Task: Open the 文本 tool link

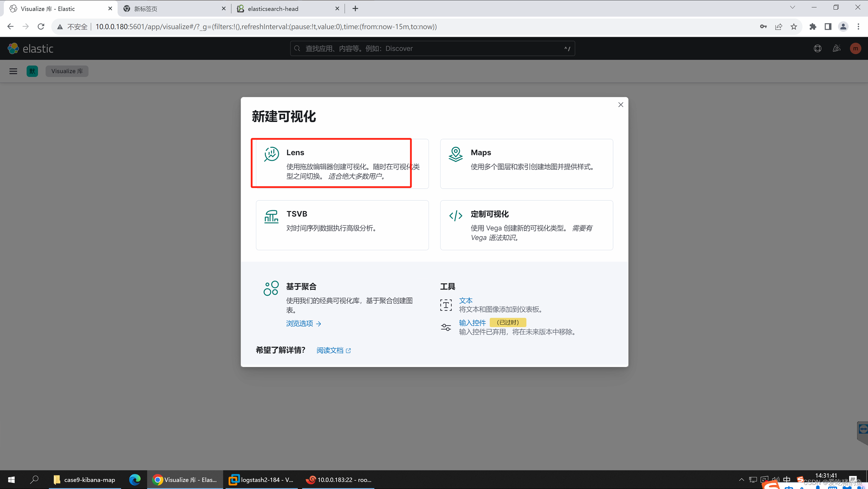Action: coord(465,300)
